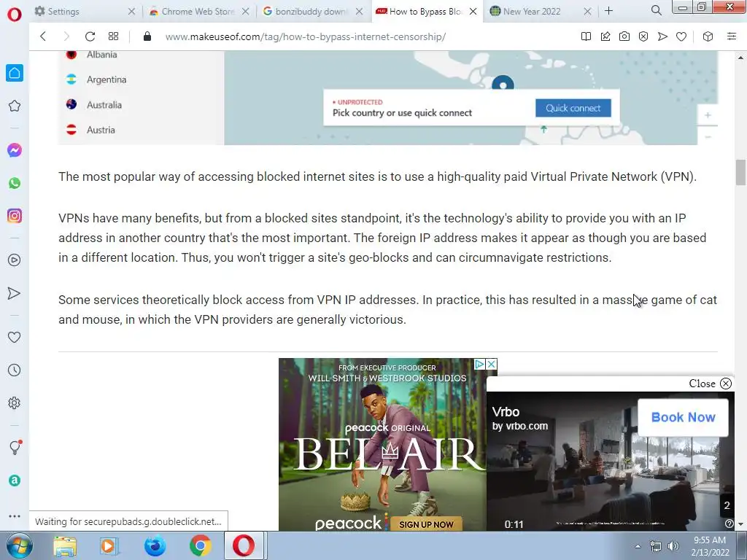Click the My Flow send icon in address bar
747x560 pixels.
click(x=662, y=36)
